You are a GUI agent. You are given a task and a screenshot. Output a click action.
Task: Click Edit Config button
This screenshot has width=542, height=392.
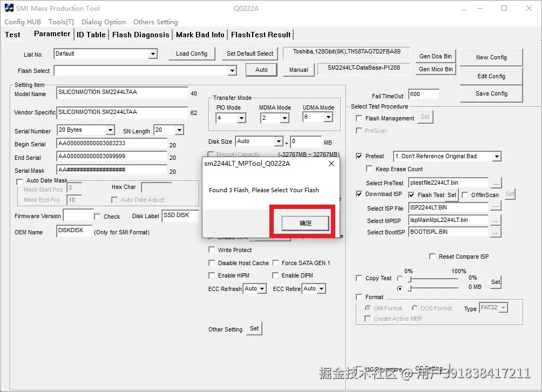click(491, 76)
